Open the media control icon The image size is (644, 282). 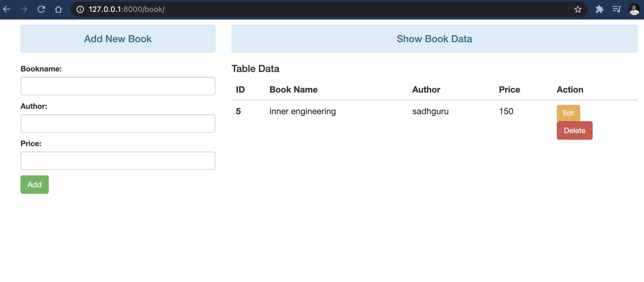(x=617, y=9)
